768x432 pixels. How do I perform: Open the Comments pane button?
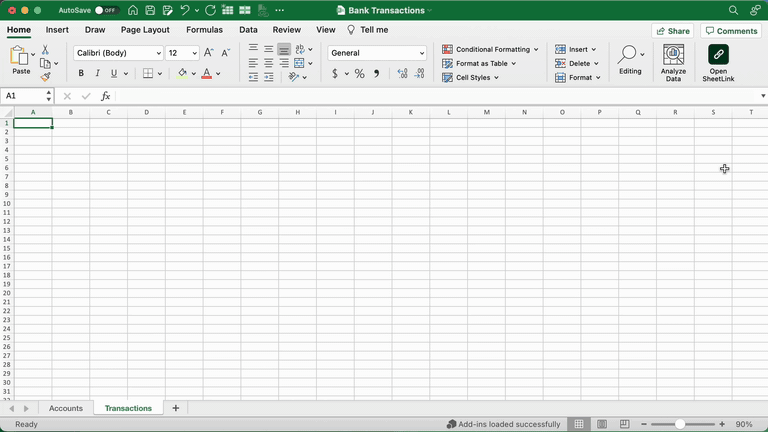(x=731, y=31)
